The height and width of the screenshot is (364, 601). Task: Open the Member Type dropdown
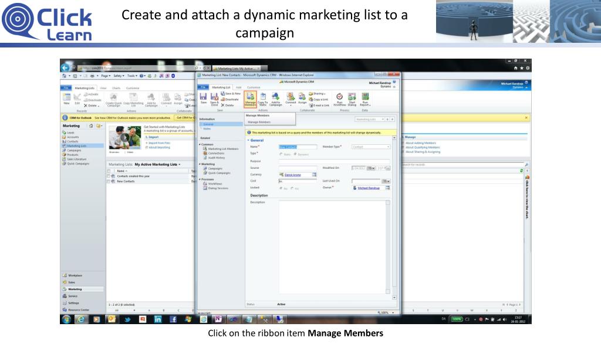click(371, 147)
